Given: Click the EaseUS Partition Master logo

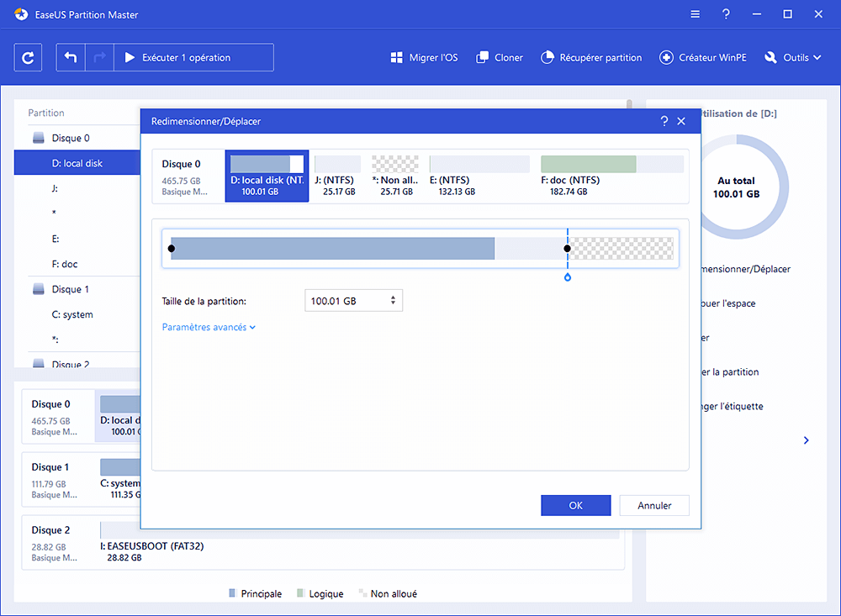Looking at the screenshot, I should point(21,14).
